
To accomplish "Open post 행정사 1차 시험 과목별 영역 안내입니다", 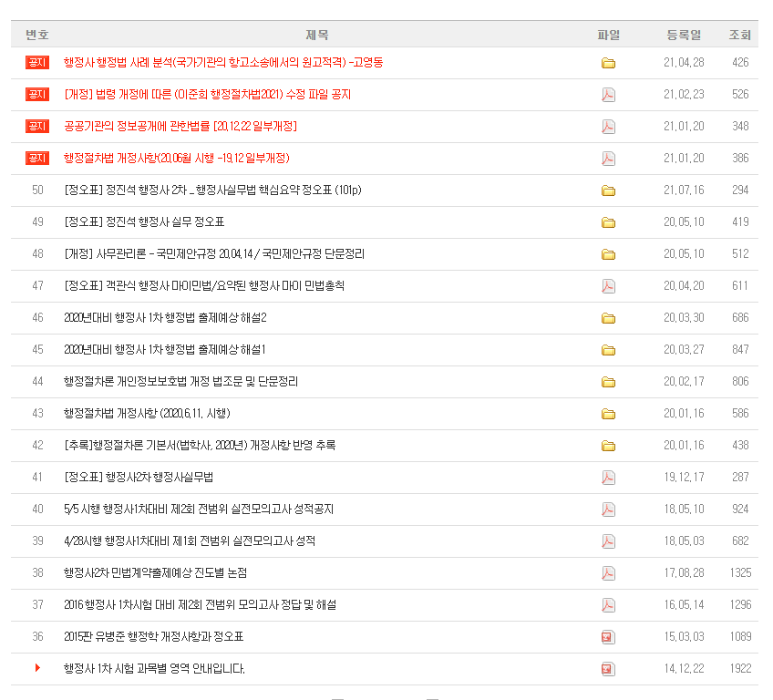I will 154,668.
